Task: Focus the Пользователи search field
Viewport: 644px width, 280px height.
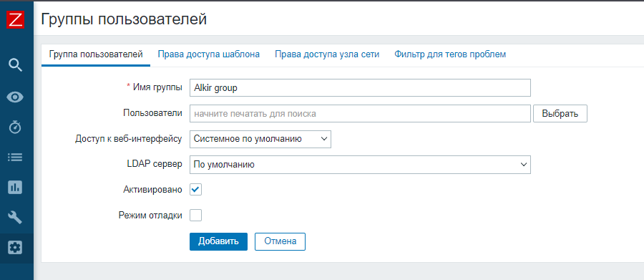Action: tap(360, 113)
